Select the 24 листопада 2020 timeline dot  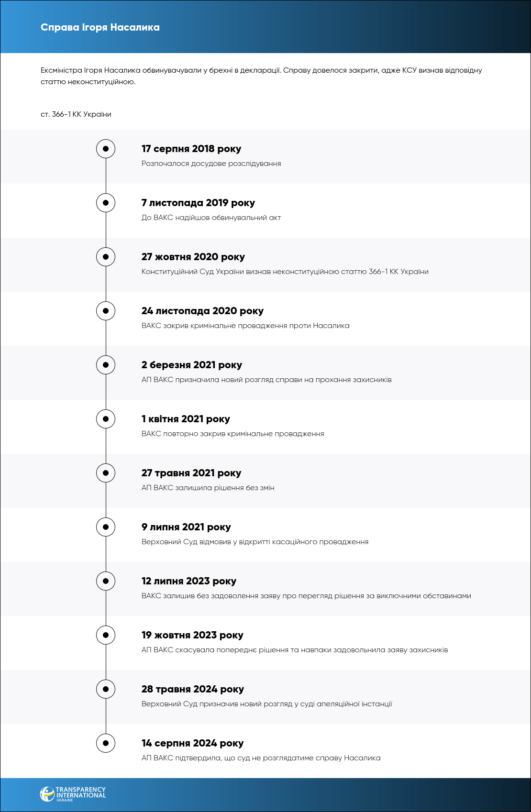[106, 311]
